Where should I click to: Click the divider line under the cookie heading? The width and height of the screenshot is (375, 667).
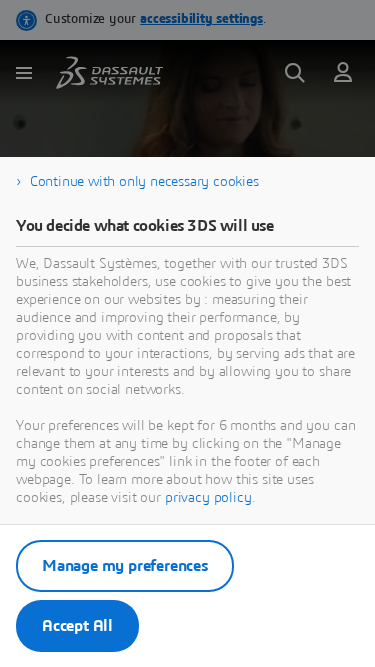[x=188, y=246]
